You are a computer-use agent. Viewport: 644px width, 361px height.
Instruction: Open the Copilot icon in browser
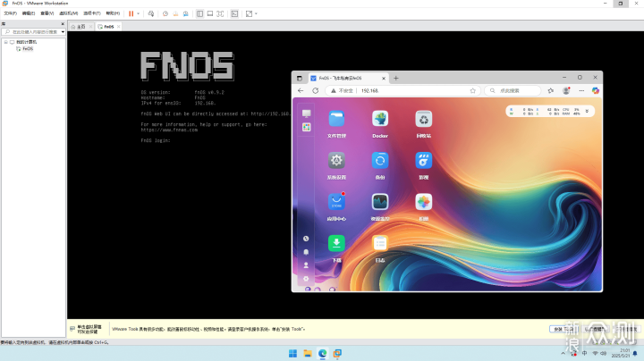click(596, 90)
